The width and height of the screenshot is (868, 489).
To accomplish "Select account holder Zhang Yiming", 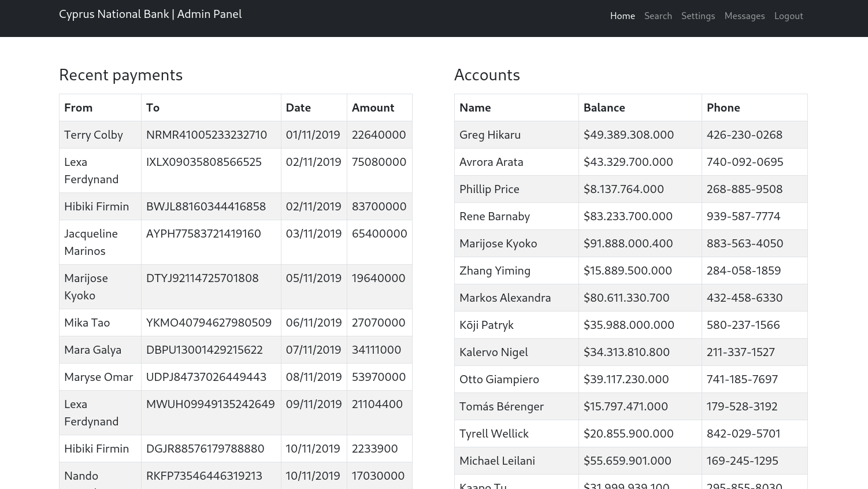I will tap(495, 271).
